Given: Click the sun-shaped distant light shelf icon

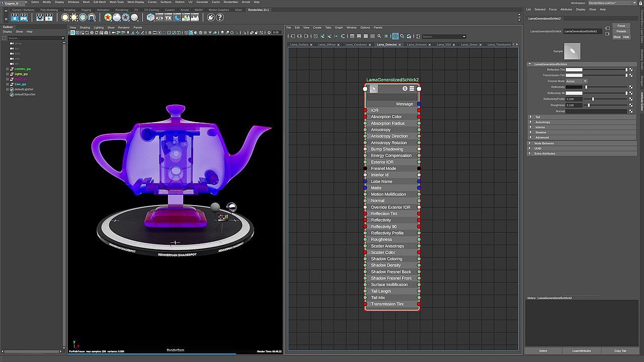Looking at the screenshot, I should click(x=74, y=18).
